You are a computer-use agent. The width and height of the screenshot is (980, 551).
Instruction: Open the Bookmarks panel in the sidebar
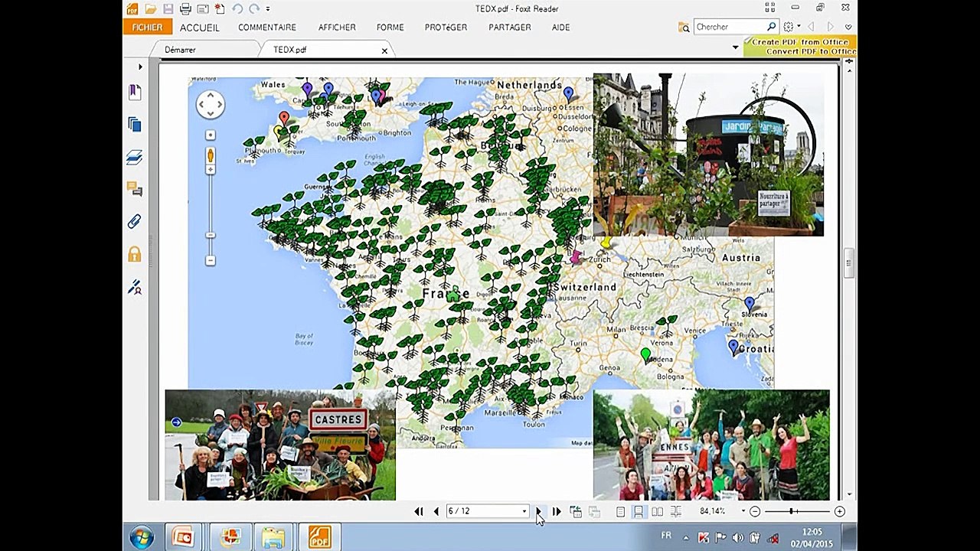(x=135, y=93)
